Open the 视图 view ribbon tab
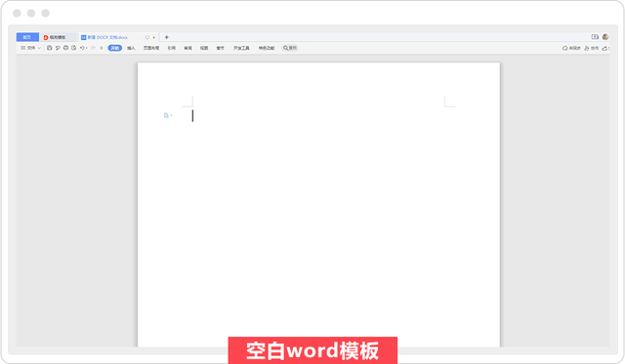Viewport: 625px width, 364px height. (x=204, y=48)
